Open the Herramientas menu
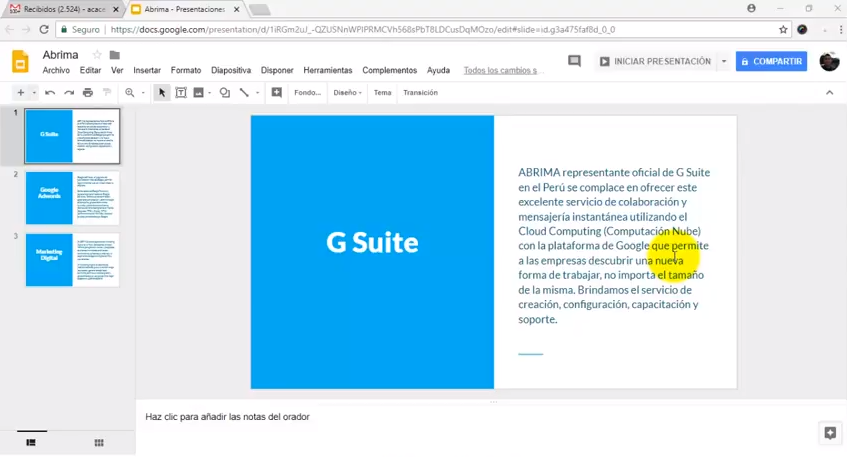 [x=328, y=70]
